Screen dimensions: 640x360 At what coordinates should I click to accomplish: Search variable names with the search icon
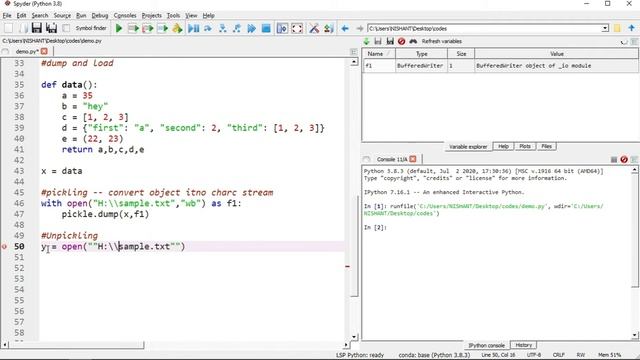tap(413, 41)
